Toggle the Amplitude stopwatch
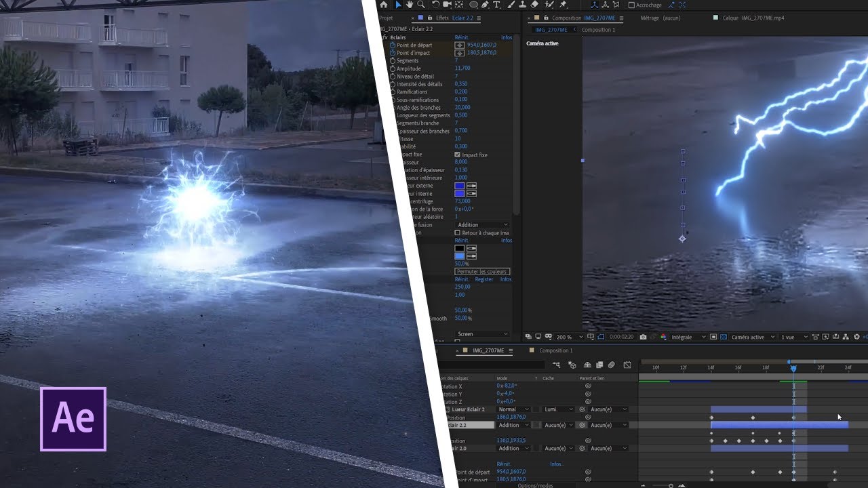Screen dimensions: 868x488 [393, 68]
